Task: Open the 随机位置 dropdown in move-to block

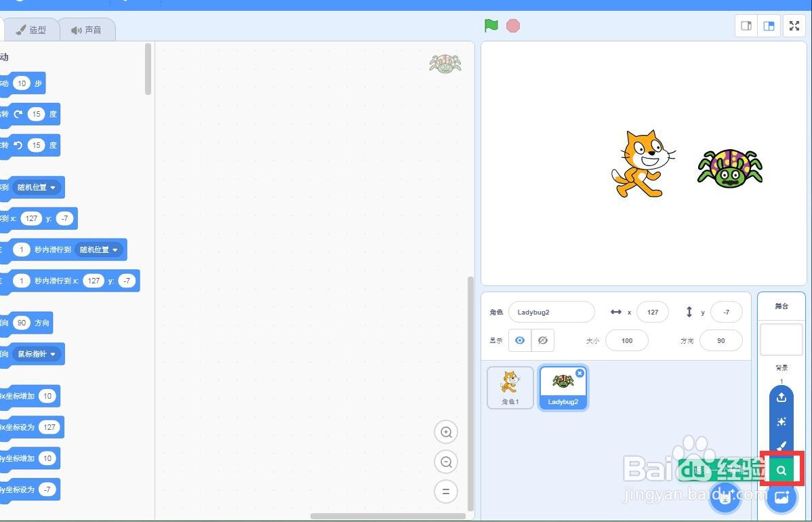Action: tap(36, 187)
